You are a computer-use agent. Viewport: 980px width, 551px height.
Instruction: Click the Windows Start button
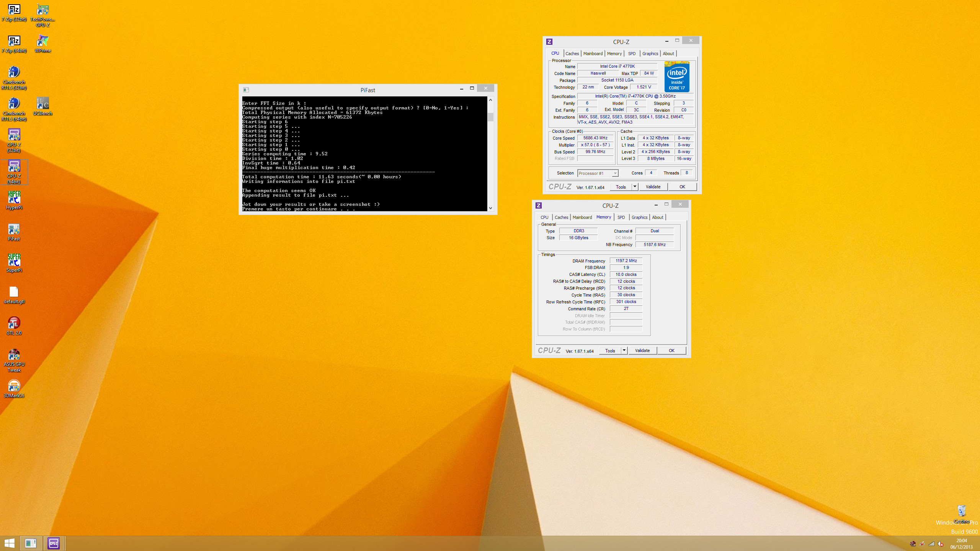(10, 543)
